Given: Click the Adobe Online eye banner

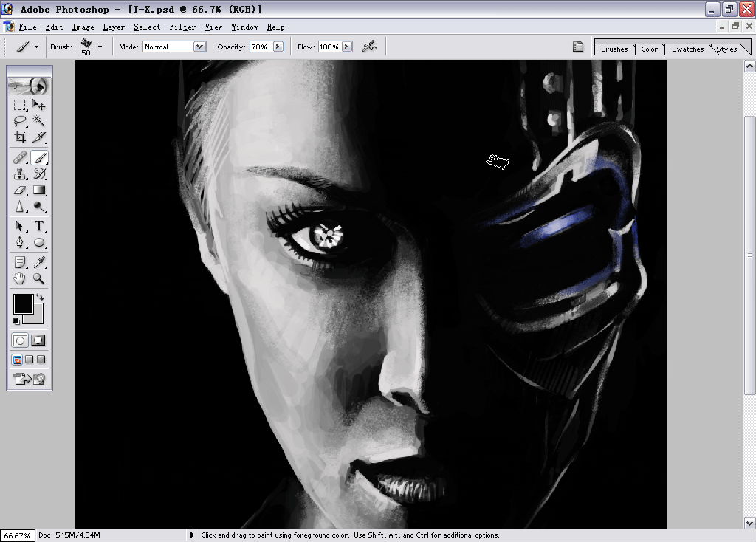Looking at the screenshot, I should [30, 86].
